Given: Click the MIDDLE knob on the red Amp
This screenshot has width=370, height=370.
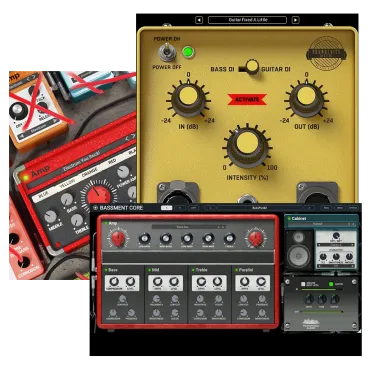Looking at the screenshot, I should click(x=51, y=216).
